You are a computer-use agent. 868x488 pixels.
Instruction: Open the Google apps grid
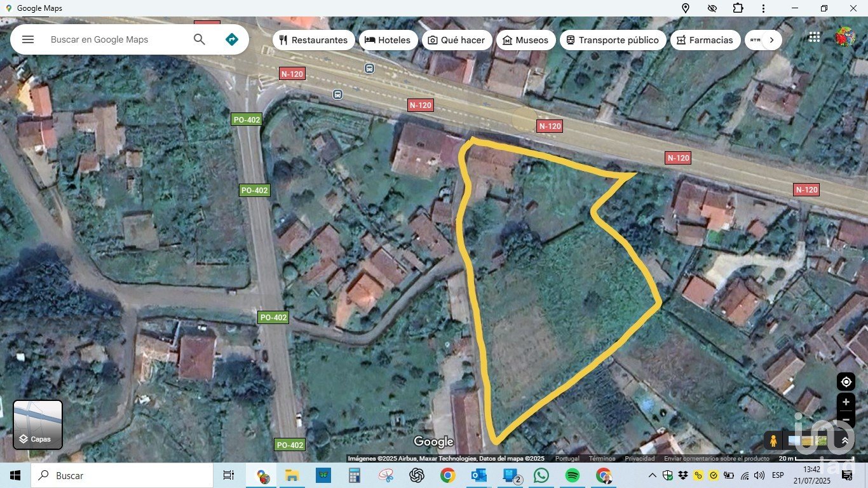point(814,37)
